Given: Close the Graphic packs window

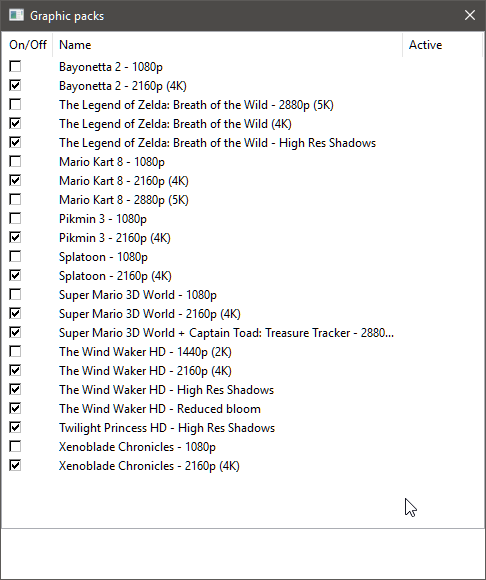Looking at the screenshot, I should tap(470, 15).
